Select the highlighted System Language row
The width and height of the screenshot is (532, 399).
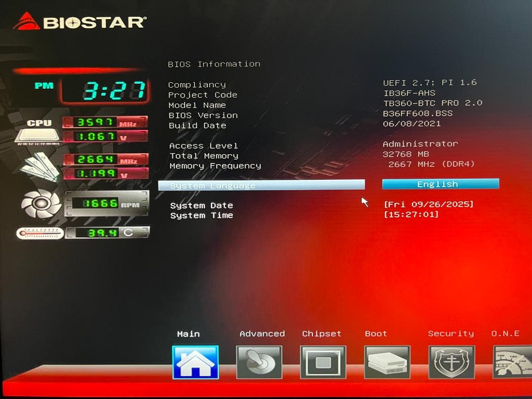(261, 185)
